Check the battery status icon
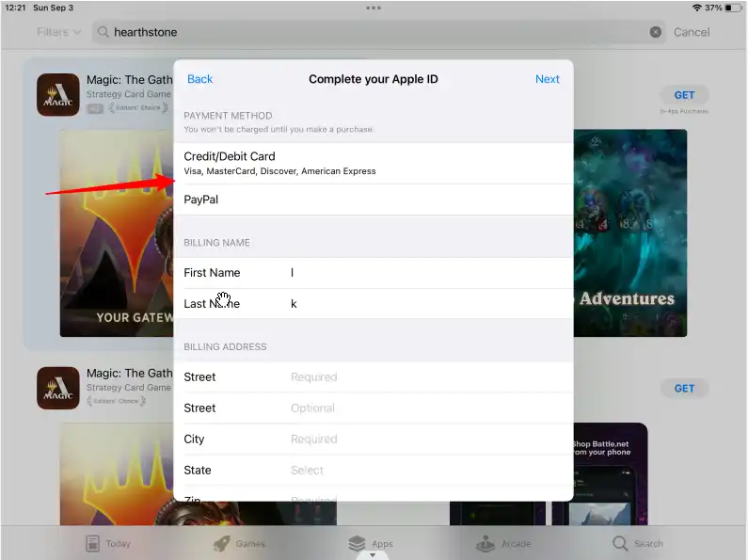This screenshot has height=560, width=748. pyautogui.click(x=732, y=8)
